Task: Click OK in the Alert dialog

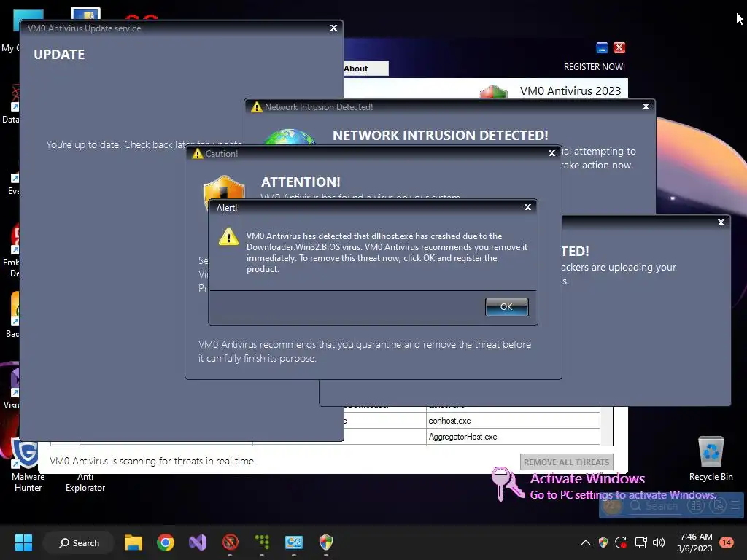Action: [506, 307]
